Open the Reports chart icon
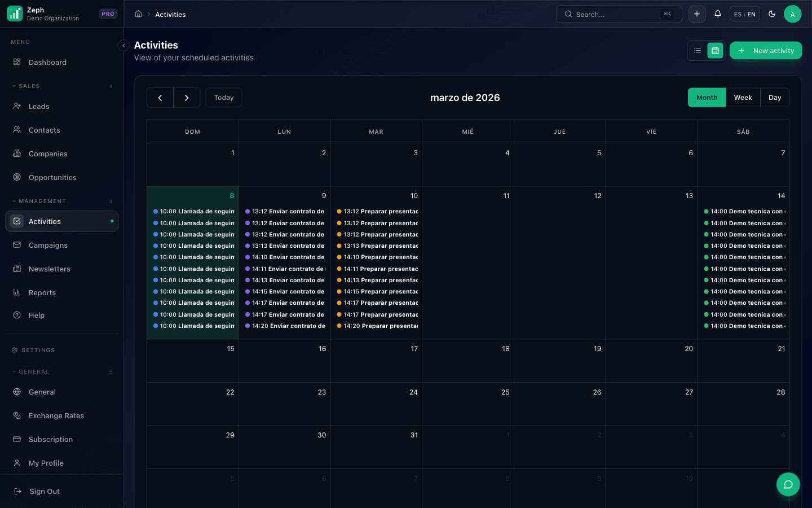The width and height of the screenshot is (812, 508). pos(17,292)
